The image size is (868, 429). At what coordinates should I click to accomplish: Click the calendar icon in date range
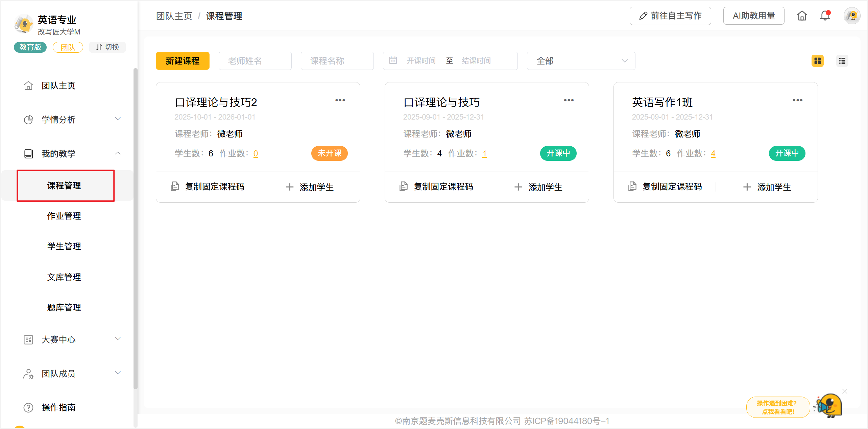point(393,60)
